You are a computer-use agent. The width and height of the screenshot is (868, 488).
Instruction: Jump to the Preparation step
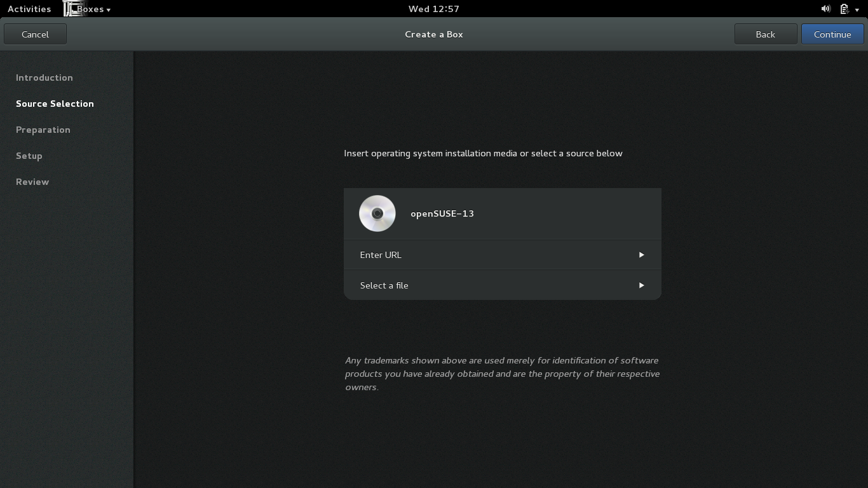[x=43, y=130]
